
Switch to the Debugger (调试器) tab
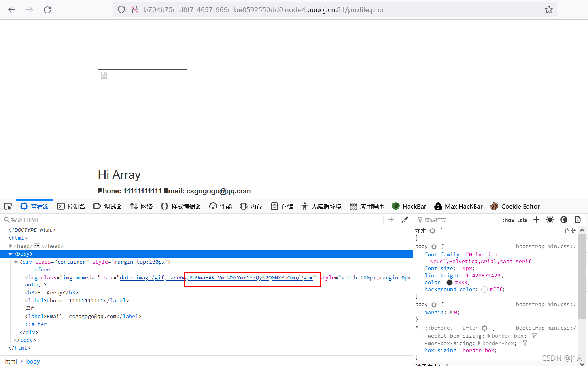pyautogui.click(x=108, y=206)
